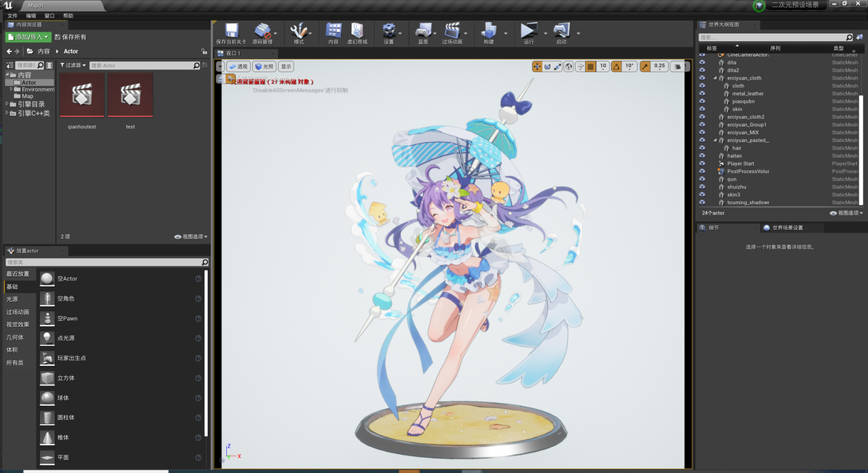Open the 文件 file menu
Viewport: 868px width, 473px height.
12,16
